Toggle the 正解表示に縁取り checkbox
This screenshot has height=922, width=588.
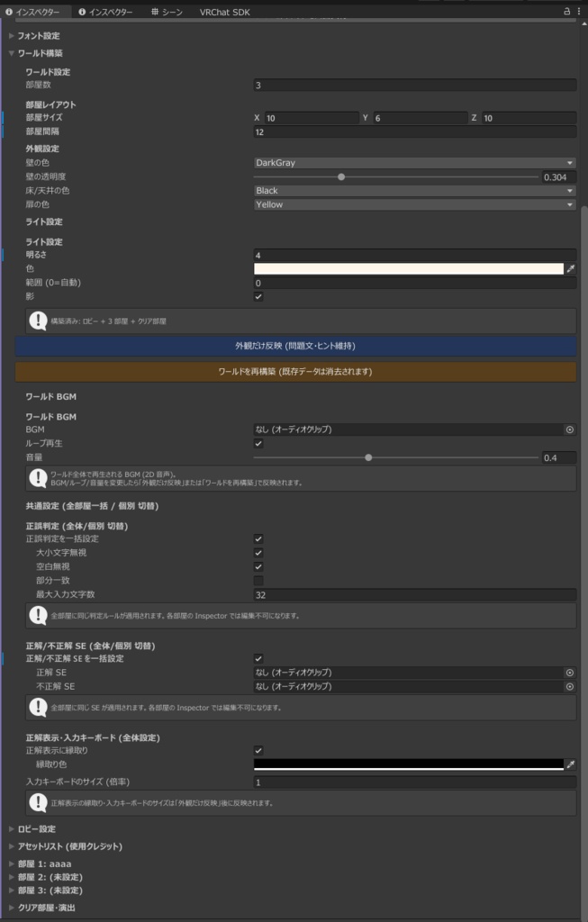(x=258, y=750)
